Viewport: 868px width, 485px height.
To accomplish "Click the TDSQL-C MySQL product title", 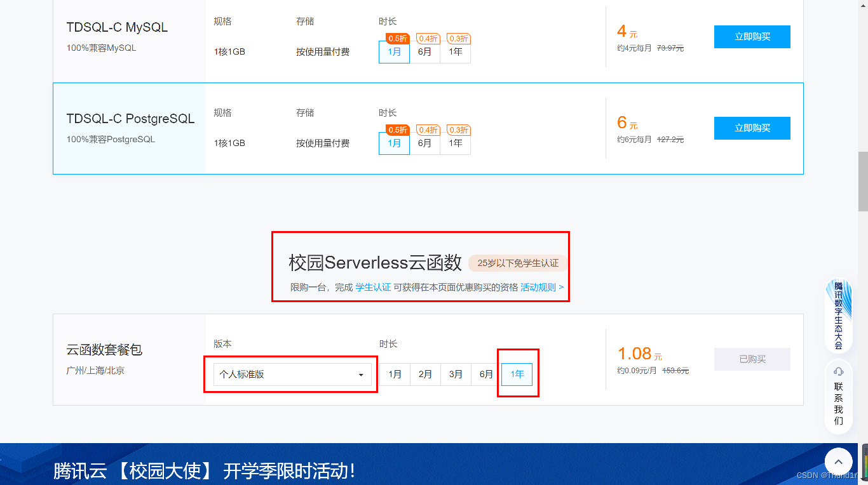I will pos(117,27).
